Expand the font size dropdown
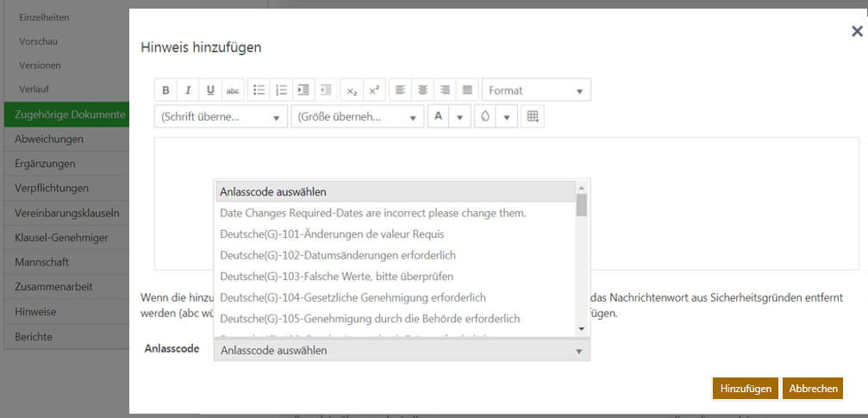Image resolution: width=868 pixels, height=418 pixels. (x=357, y=116)
